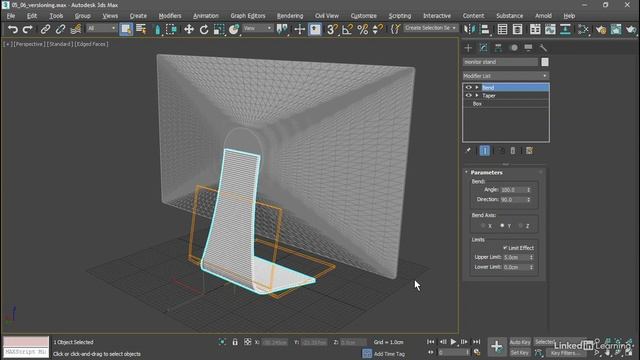Activate the Select and Move tool
This screenshot has height=360, width=640.
[189, 29]
